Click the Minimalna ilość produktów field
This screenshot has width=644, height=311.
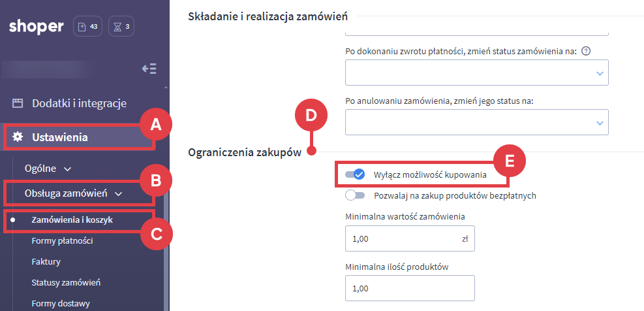pos(409,287)
